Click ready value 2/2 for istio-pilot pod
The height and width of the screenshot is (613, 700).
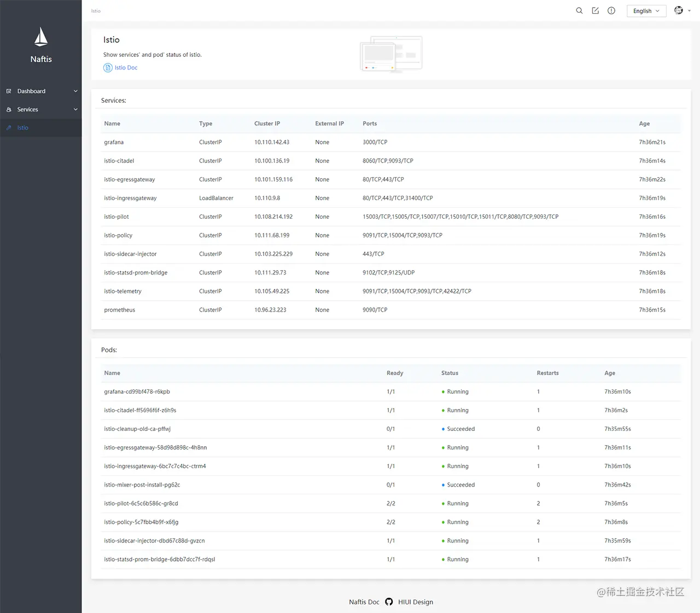point(390,503)
